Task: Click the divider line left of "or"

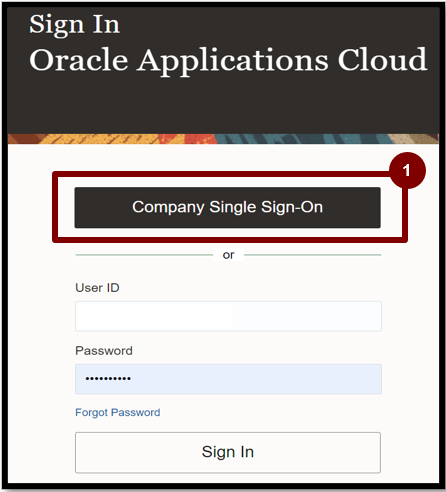Action: (x=144, y=255)
